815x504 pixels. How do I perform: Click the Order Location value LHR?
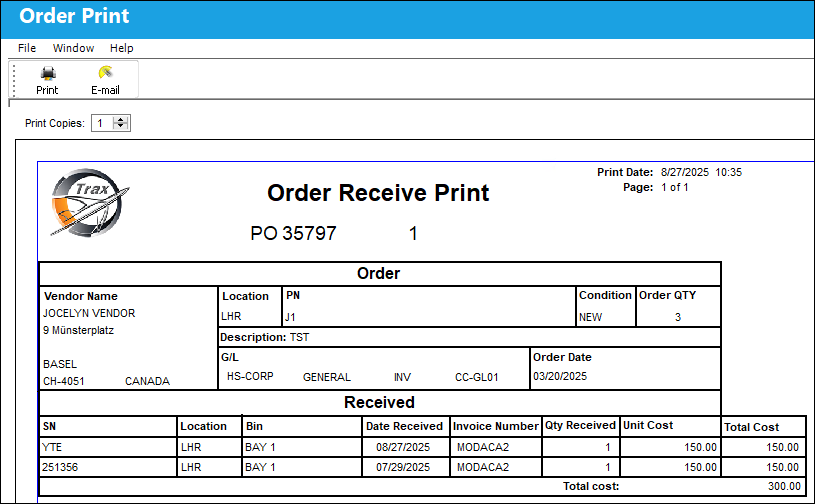coord(231,316)
